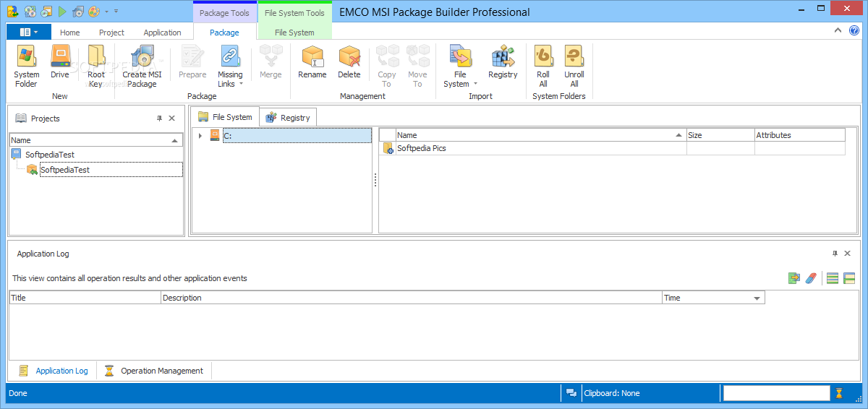Select the Softpedia Pics folder row
This screenshot has width=868, height=409.
[613, 148]
